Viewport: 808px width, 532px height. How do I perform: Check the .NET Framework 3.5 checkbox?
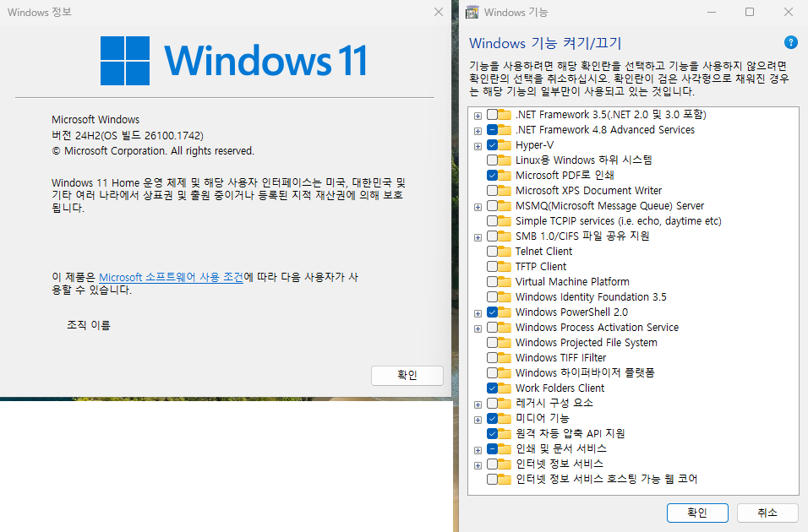[x=492, y=114]
